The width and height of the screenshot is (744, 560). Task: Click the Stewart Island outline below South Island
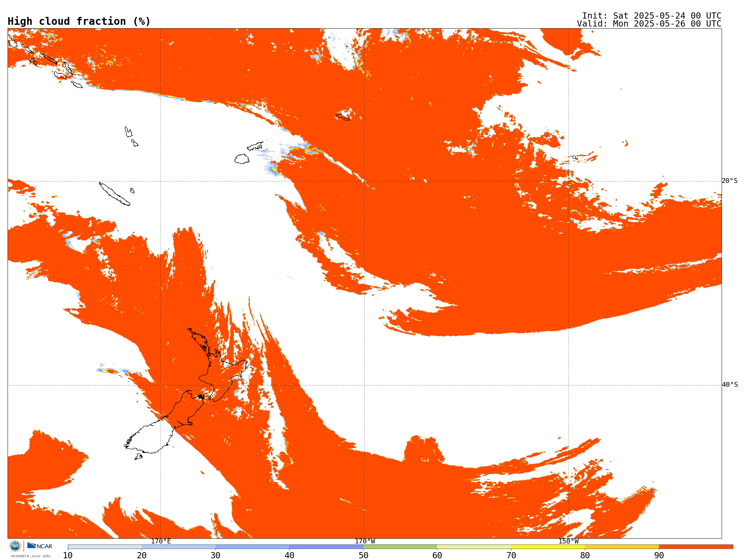pos(138,457)
